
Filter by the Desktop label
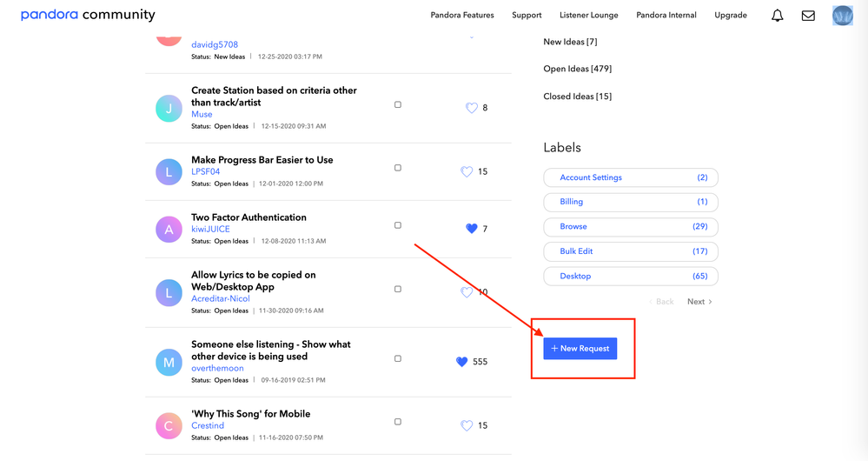pyautogui.click(x=630, y=276)
